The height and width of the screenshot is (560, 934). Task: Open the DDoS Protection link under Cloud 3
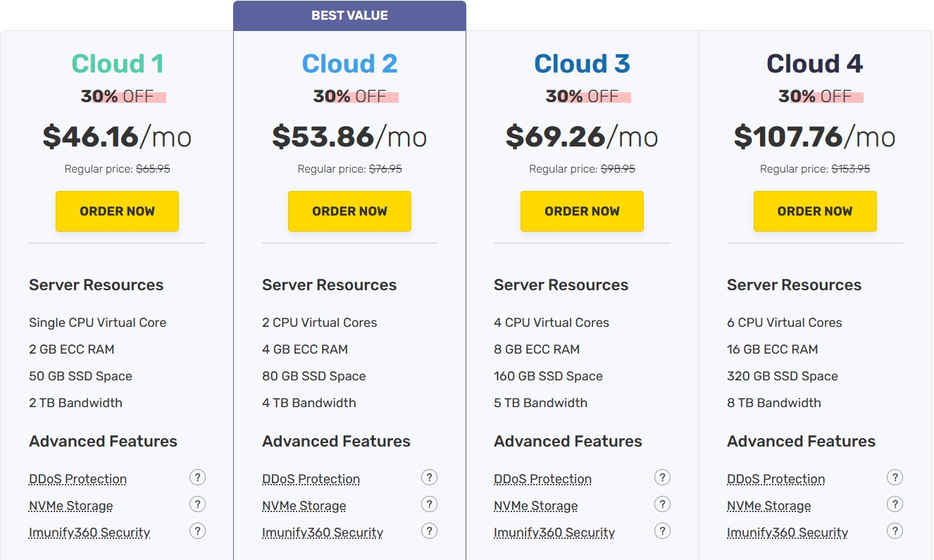(x=542, y=478)
